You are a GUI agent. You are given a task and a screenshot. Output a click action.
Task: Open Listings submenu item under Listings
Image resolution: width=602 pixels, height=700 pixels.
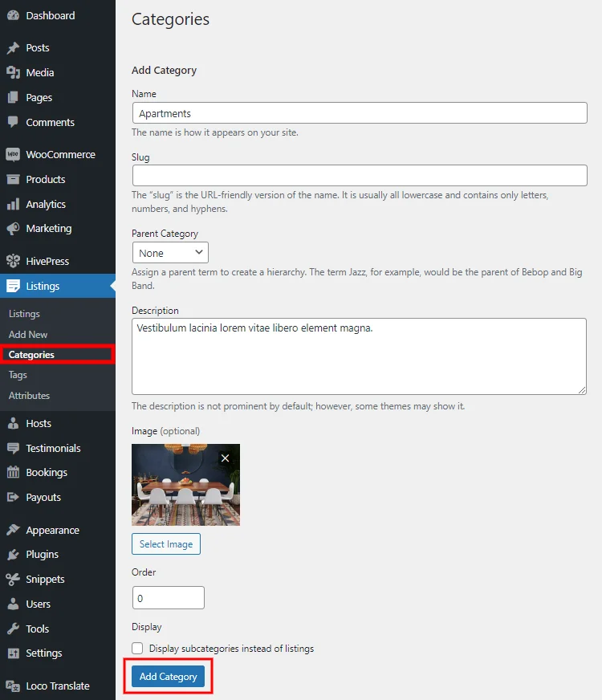(24, 314)
